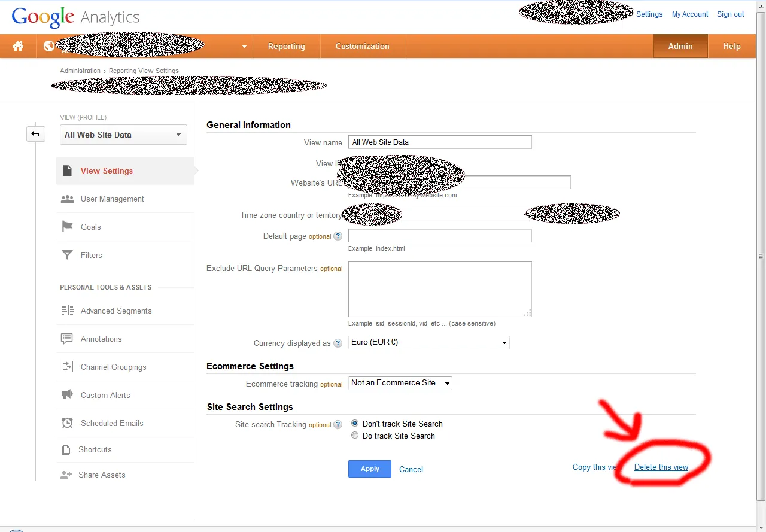
Task: Select Do track Site Search radio
Action: 355,435
